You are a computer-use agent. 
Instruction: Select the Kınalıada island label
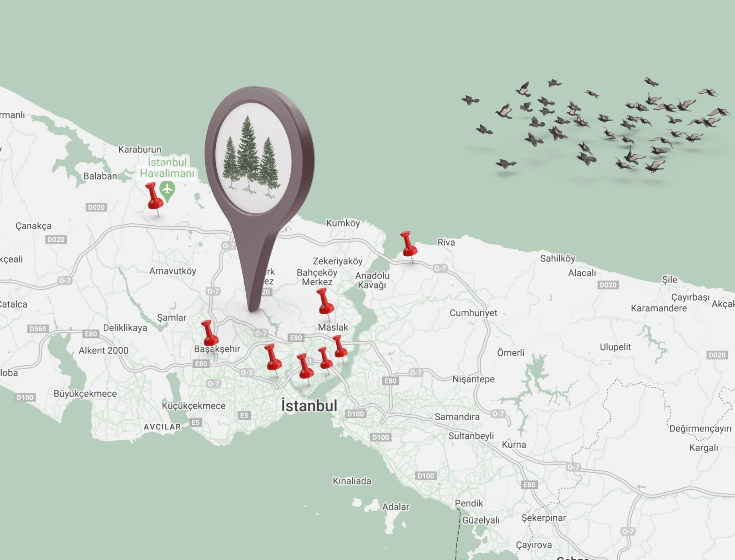coord(352,481)
